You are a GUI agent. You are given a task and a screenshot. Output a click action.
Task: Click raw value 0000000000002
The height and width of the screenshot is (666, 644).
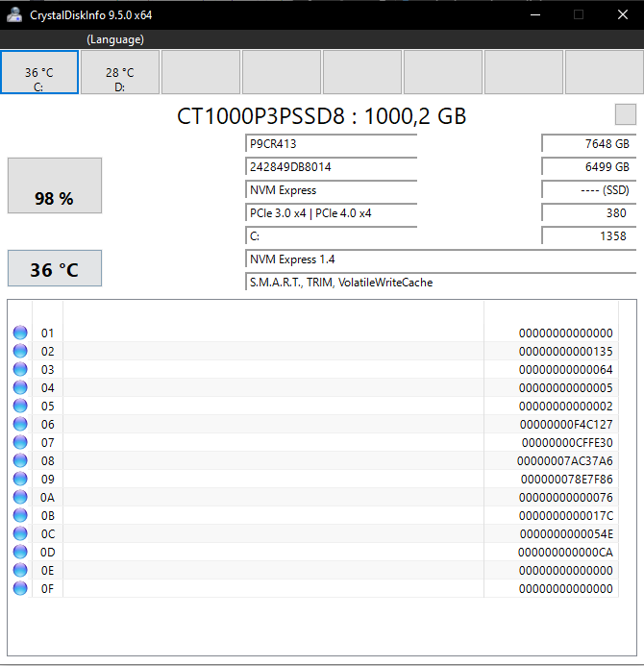(x=566, y=407)
